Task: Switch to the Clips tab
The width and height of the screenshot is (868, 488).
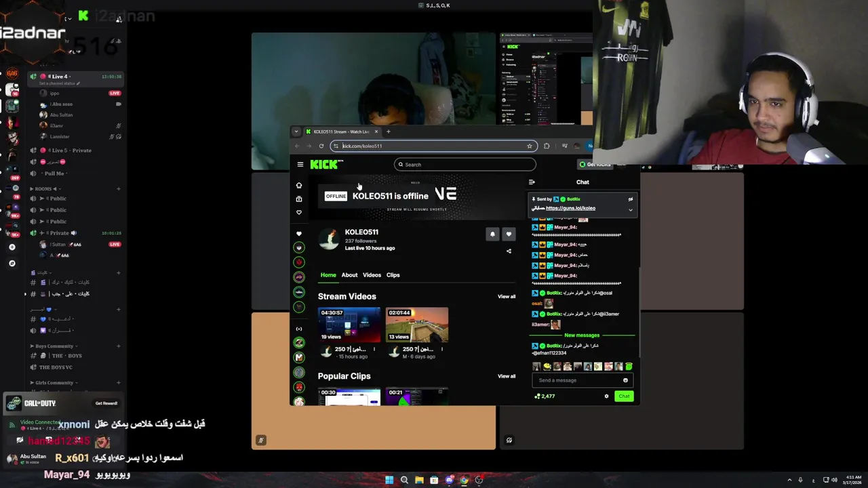Action: click(x=393, y=275)
